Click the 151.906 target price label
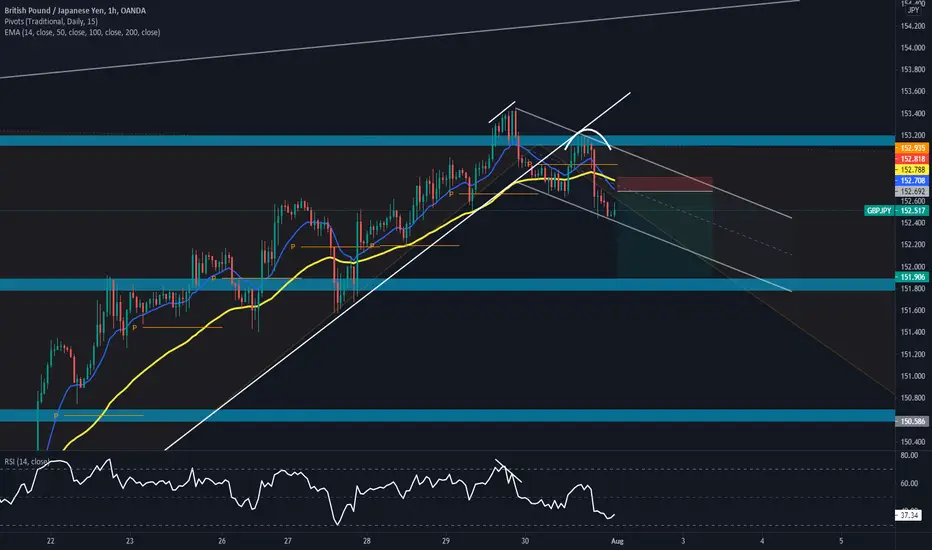The height and width of the screenshot is (550, 932). point(912,277)
